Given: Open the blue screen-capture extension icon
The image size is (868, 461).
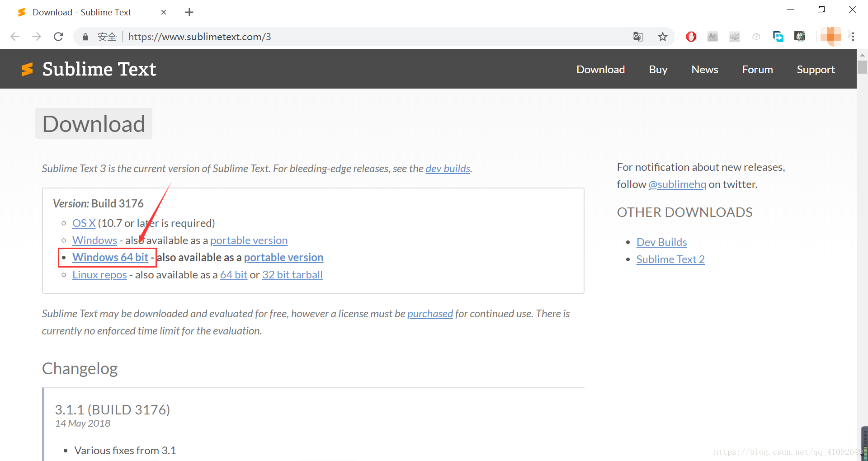Looking at the screenshot, I should click(x=778, y=37).
